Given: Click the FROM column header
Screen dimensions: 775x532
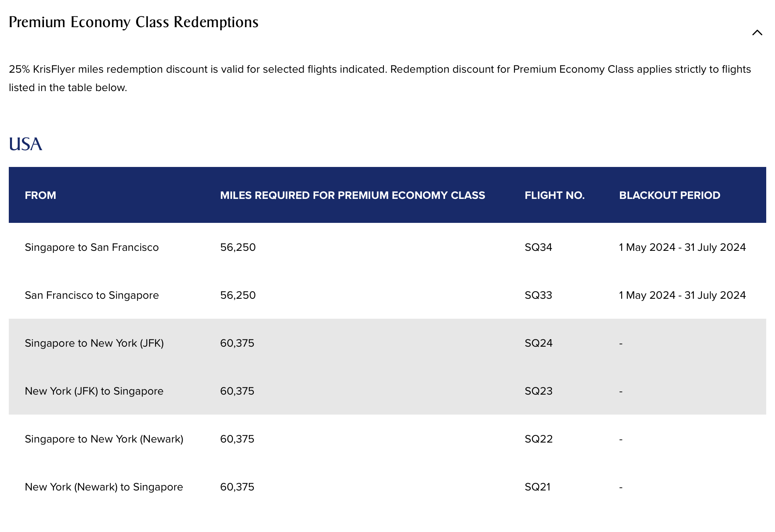Looking at the screenshot, I should (x=40, y=195).
